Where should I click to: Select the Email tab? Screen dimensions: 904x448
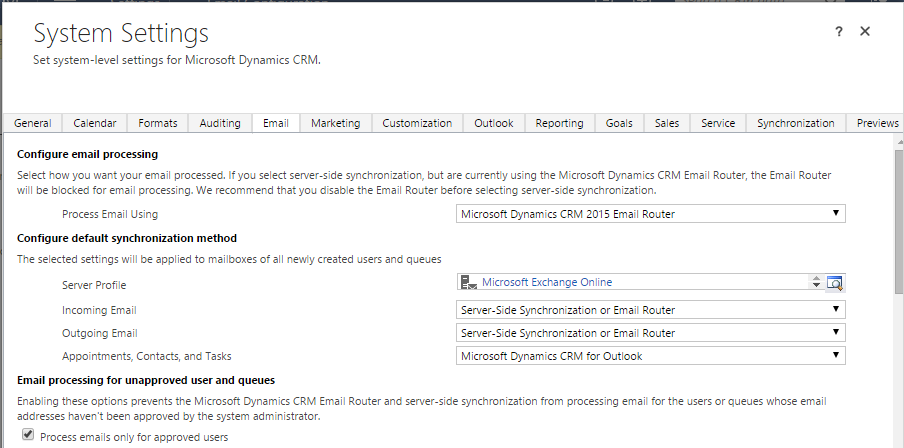pos(276,123)
